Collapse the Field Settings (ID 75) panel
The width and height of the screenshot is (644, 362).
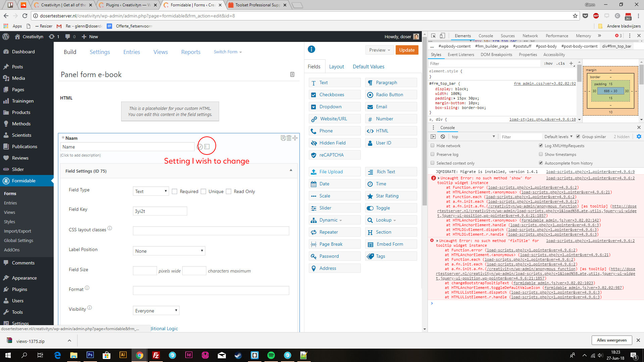[x=291, y=170]
